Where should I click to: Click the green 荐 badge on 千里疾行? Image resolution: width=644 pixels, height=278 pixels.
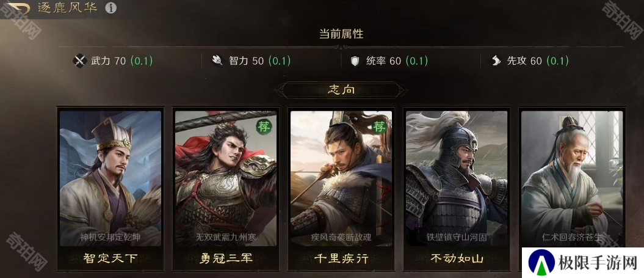click(x=380, y=127)
